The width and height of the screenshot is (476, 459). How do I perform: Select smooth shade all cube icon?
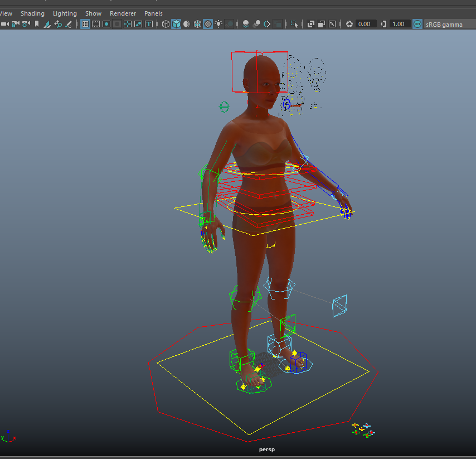coord(176,24)
